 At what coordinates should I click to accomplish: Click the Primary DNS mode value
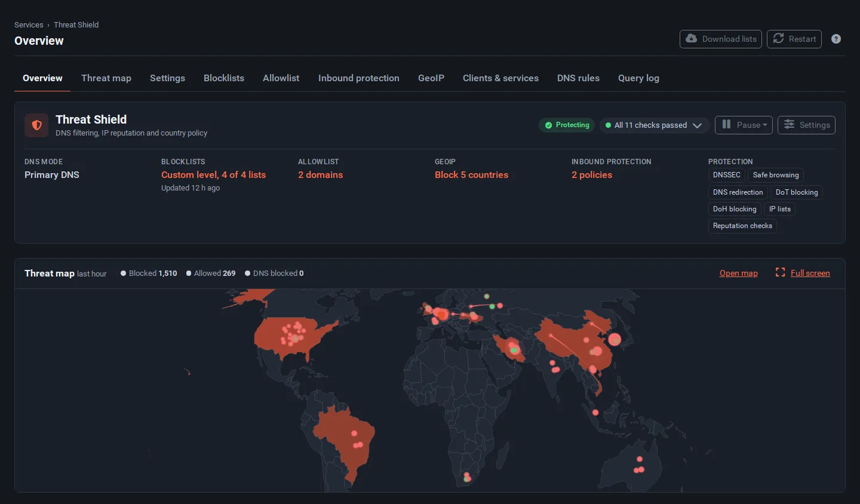click(52, 174)
